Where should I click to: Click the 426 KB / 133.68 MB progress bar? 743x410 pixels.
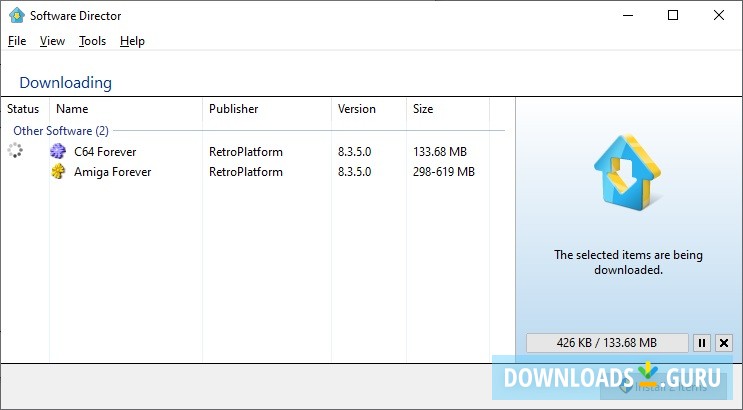[607, 343]
